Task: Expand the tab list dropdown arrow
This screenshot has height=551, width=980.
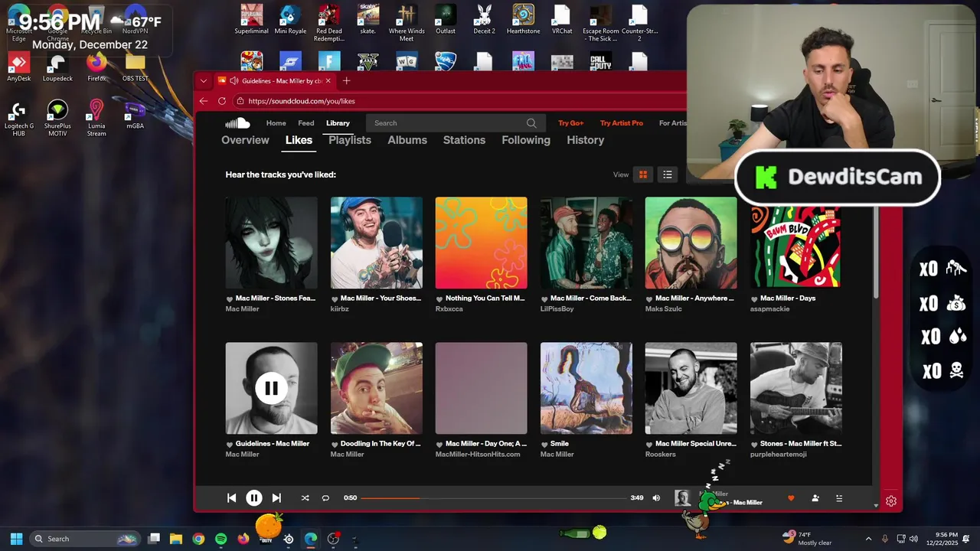Action: coord(204,80)
